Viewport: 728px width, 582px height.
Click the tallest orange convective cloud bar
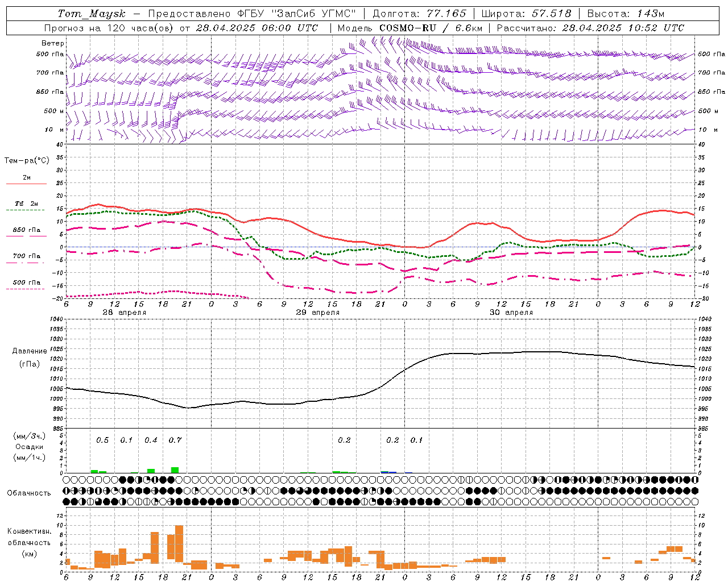(x=179, y=544)
